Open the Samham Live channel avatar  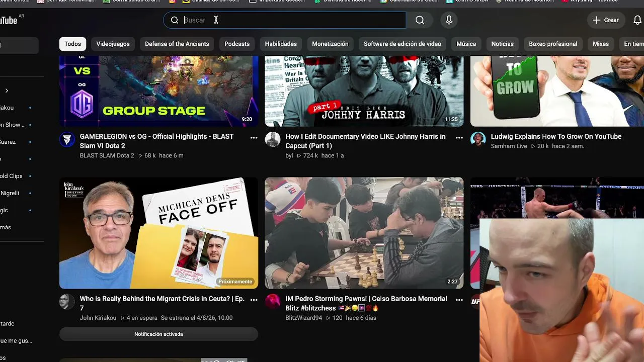(x=477, y=139)
